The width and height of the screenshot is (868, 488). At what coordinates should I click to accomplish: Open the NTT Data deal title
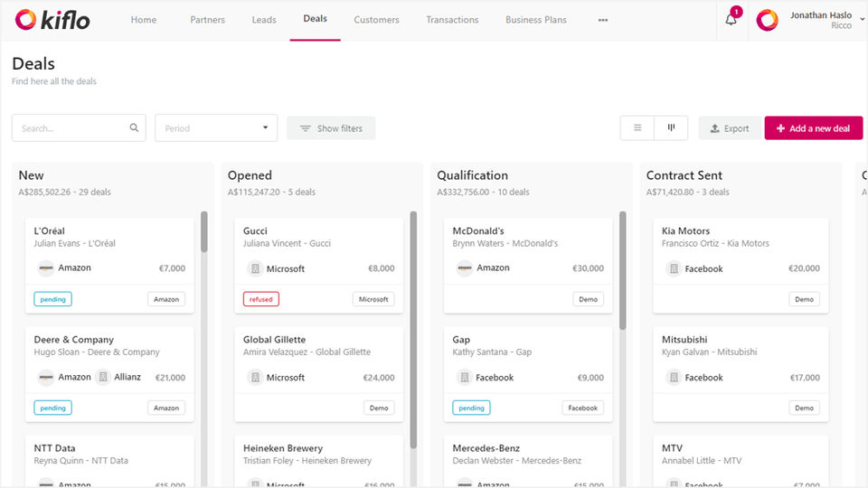tap(54, 447)
